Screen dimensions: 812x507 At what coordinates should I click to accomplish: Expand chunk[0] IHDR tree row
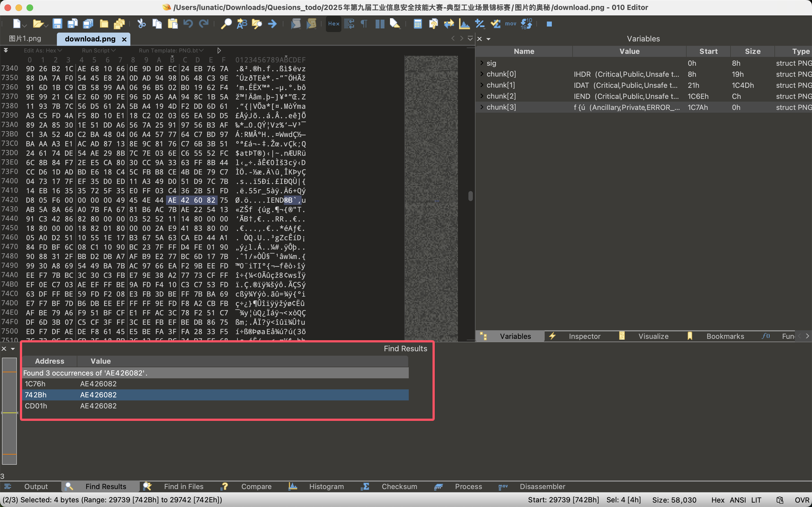(482, 74)
